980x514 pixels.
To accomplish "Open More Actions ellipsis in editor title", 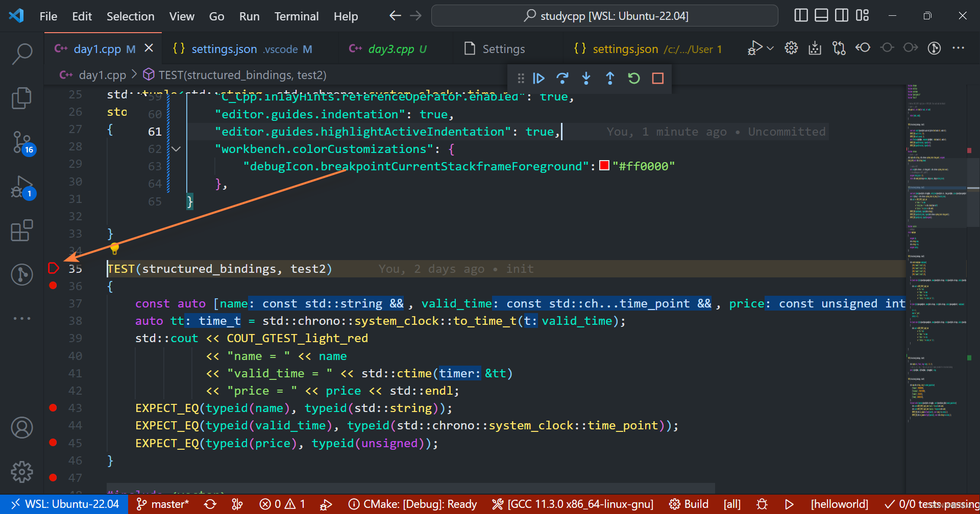I will coord(958,48).
